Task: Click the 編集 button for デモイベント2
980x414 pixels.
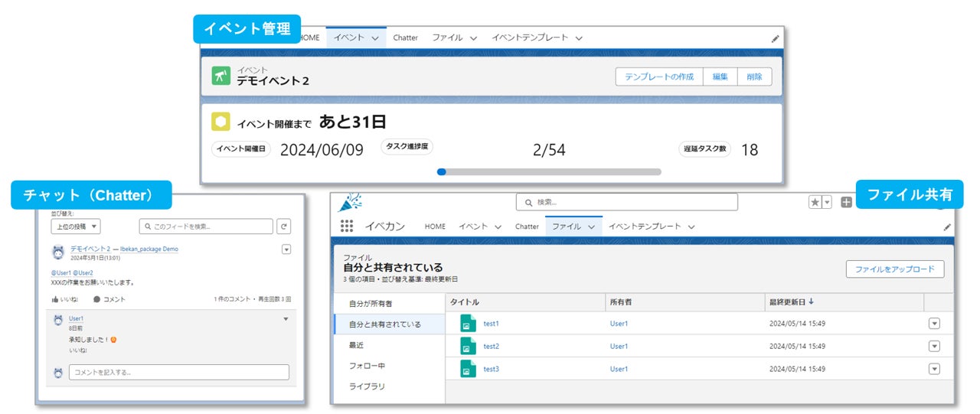Action: (720, 77)
